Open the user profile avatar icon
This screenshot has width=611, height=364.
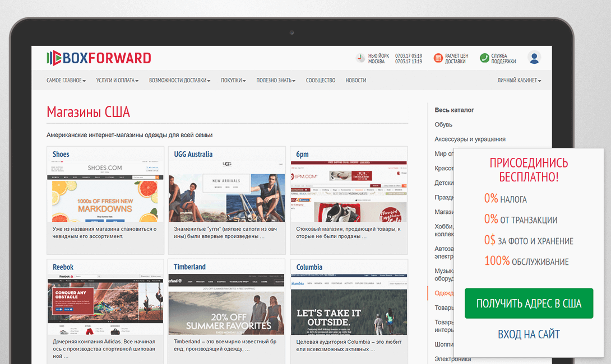(x=534, y=58)
